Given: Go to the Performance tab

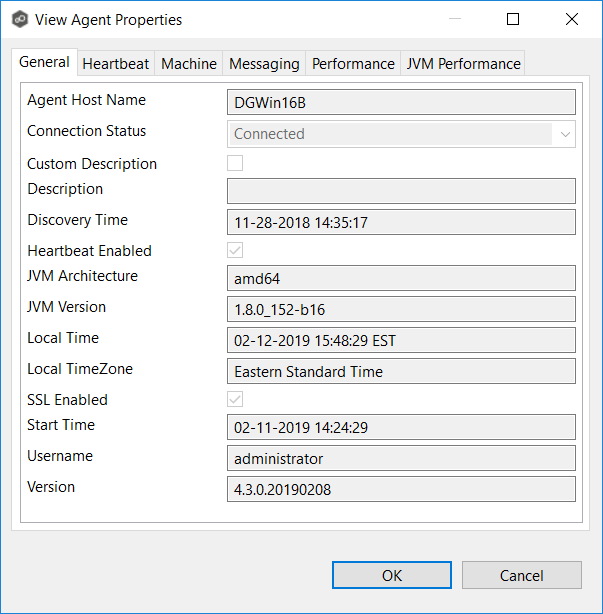Looking at the screenshot, I should (353, 64).
